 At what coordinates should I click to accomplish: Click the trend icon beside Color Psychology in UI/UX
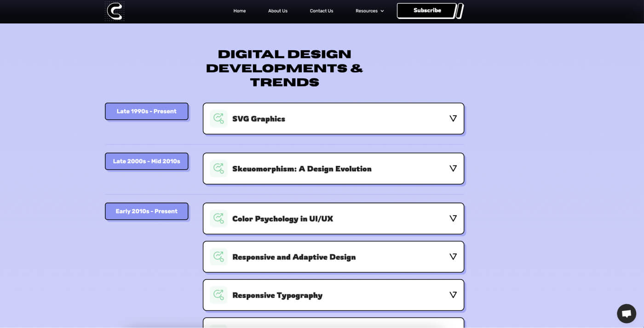point(218,218)
